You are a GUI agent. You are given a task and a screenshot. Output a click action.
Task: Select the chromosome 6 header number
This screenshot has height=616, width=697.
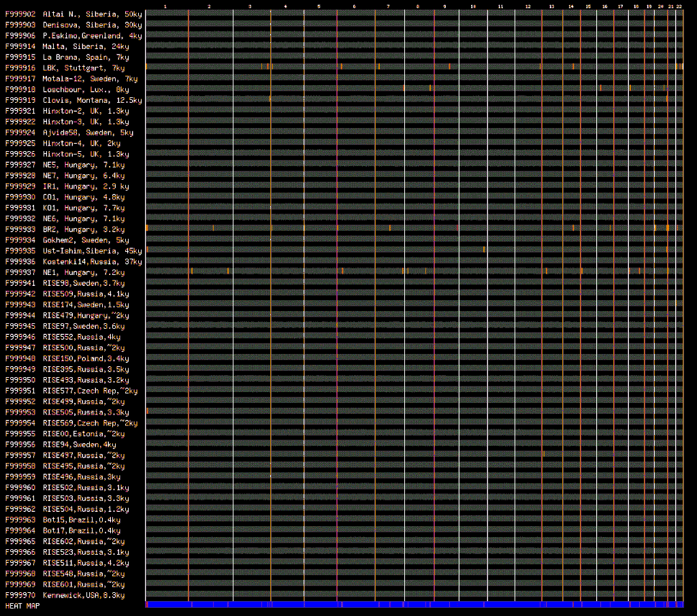354,6
